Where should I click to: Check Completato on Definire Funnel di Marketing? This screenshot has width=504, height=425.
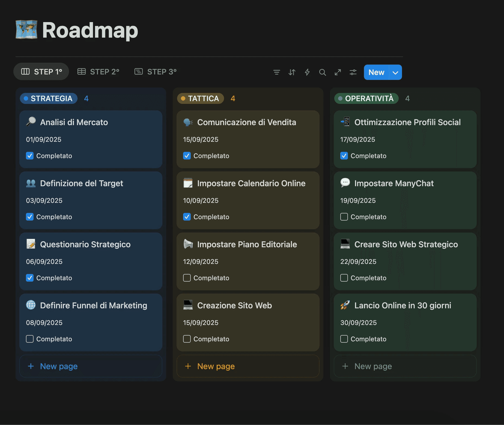click(x=30, y=339)
